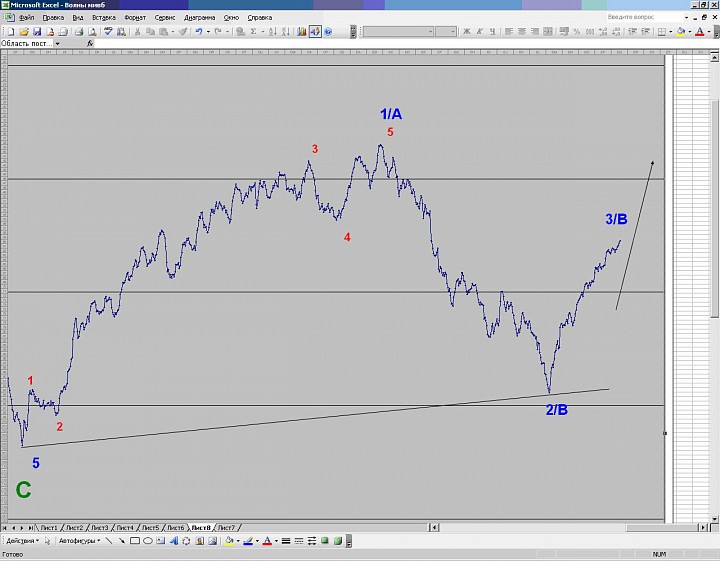Go to the last sheet tab button
Viewport: 720px width, 561px height.
click(30, 528)
